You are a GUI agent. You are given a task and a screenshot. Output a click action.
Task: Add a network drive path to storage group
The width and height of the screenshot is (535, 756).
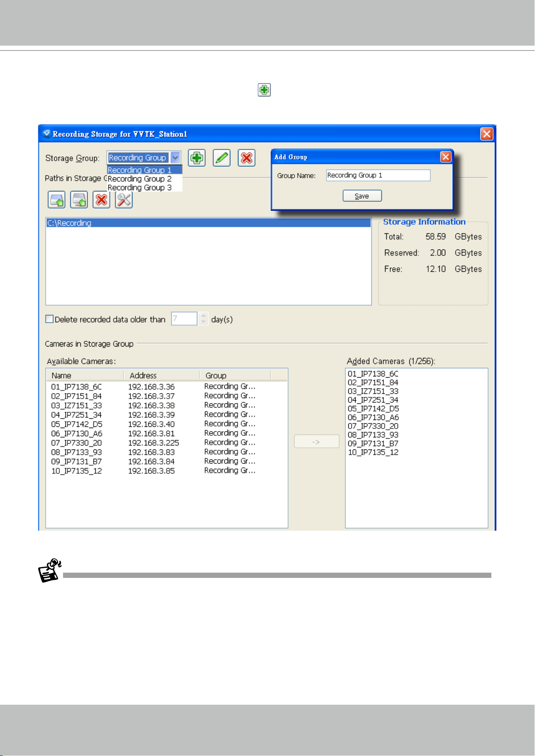click(x=79, y=200)
